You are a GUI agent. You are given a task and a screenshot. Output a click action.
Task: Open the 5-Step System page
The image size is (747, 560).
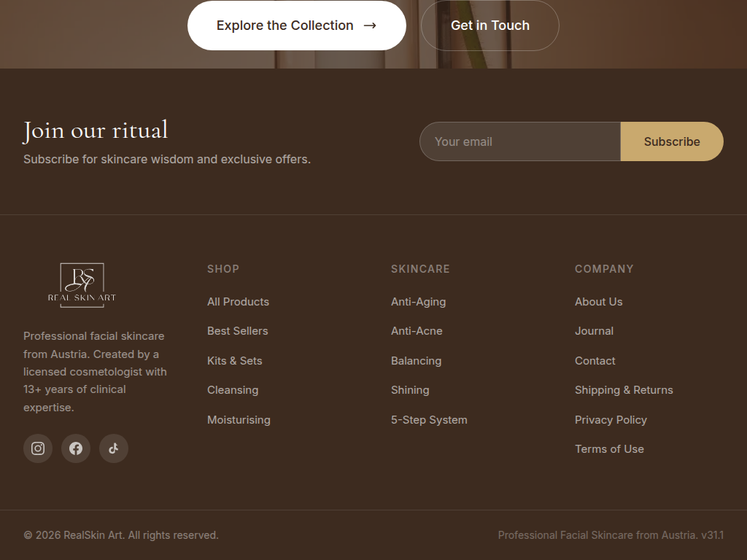click(x=429, y=419)
